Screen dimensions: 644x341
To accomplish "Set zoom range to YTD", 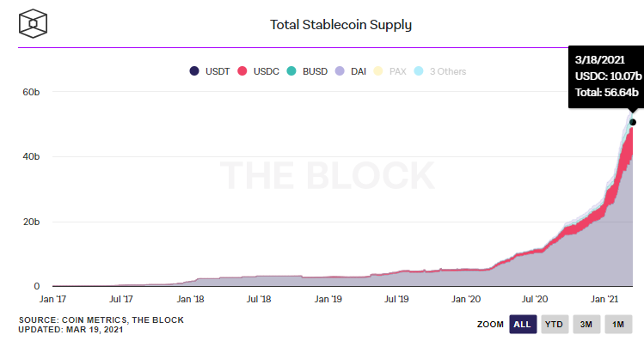I will 555,324.
